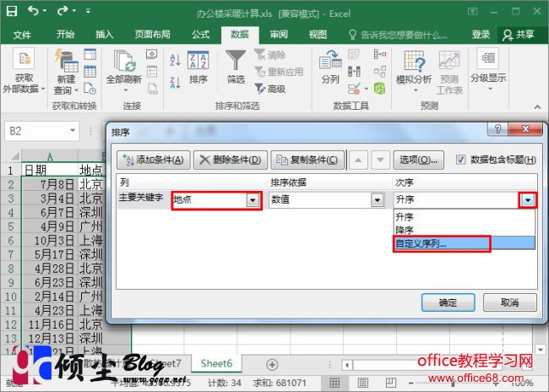Select 降序 in the order list
This screenshot has width=549, height=392.
click(465, 230)
